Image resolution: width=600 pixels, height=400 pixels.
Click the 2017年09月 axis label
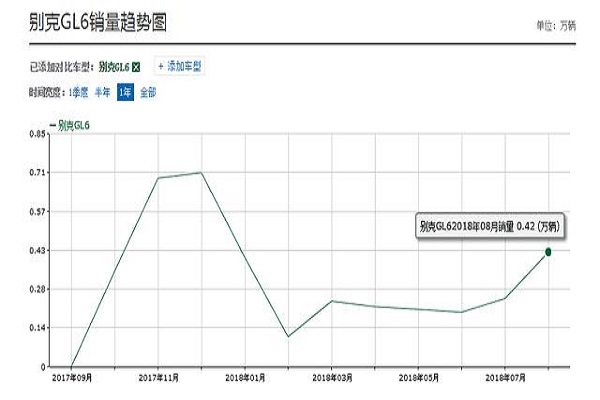pyautogui.click(x=72, y=378)
